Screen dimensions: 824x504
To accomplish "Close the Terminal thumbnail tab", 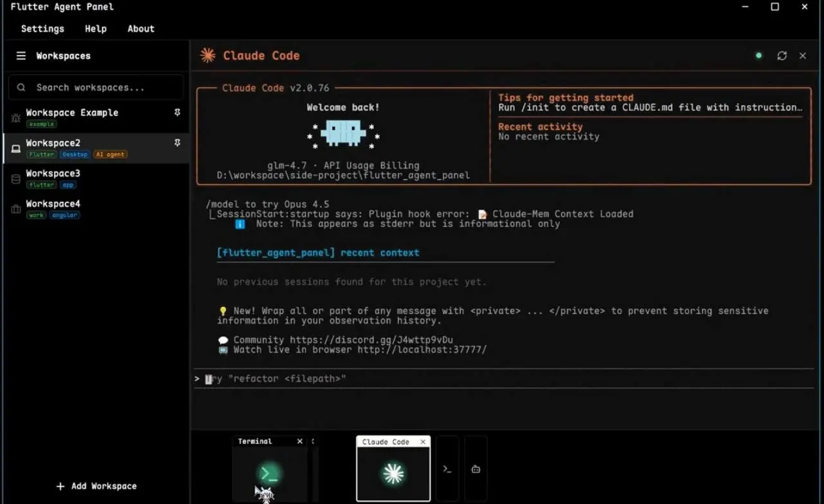I will (x=300, y=442).
